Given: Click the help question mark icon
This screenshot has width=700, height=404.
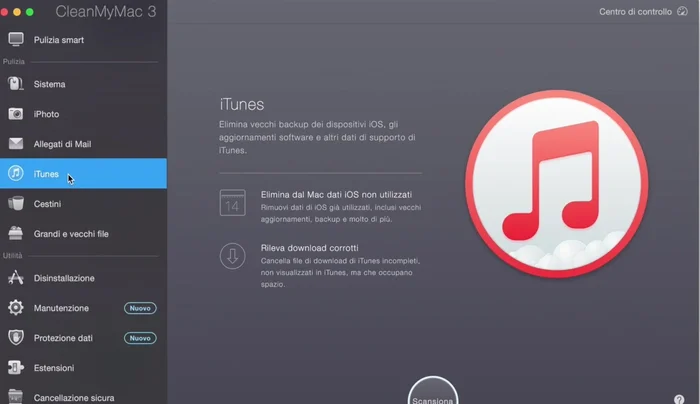Looking at the screenshot, I should tap(680, 398).
